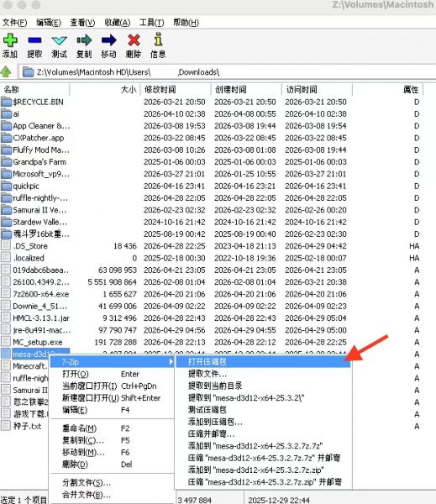Select the Grandpa's Farm folder icon
Viewport: 436px width, 504px height.
(6, 162)
